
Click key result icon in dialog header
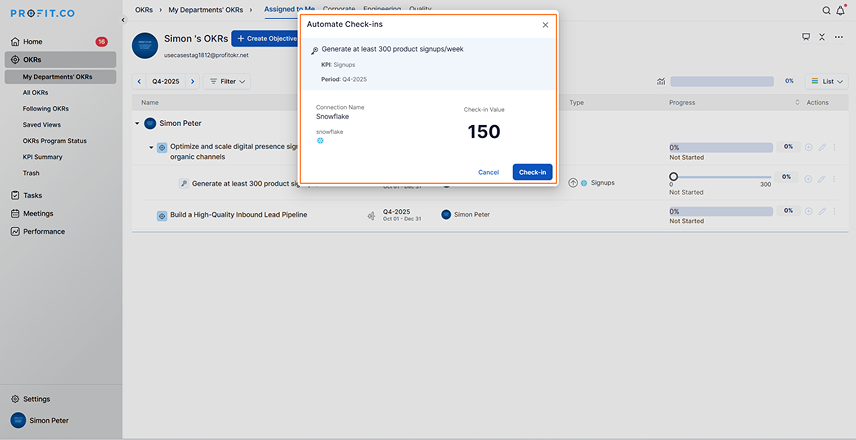[x=314, y=50]
